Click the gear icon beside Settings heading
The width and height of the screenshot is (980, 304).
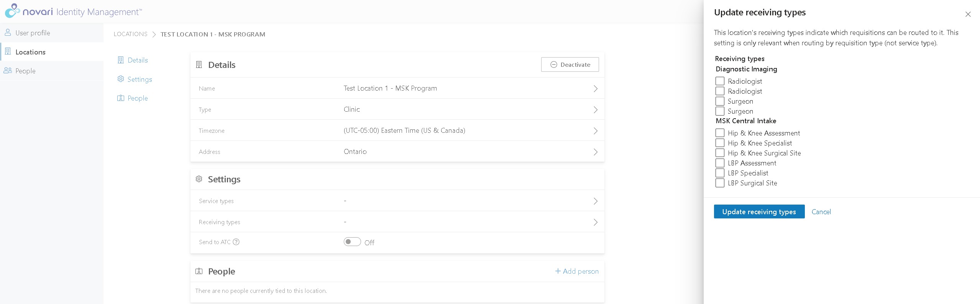199,179
